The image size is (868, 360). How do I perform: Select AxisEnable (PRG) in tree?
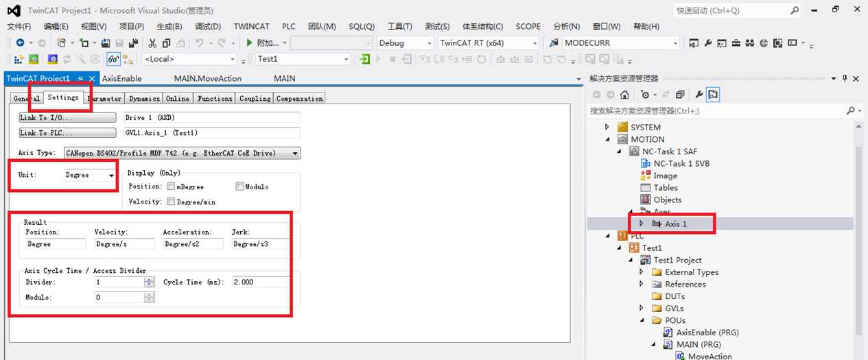click(707, 333)
